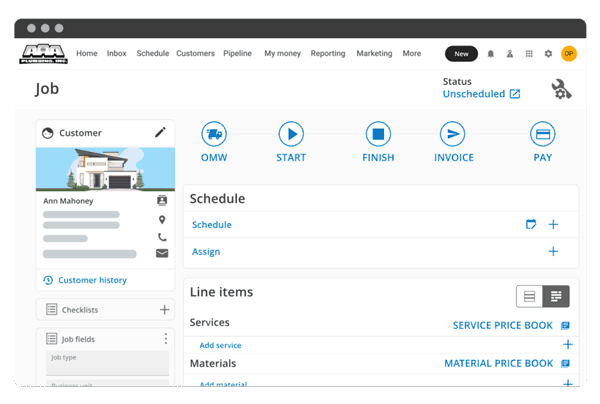Image resolution: width=600 pixels, height=404 pixels.
Task: Open Job fields three-dot menu
Action: point(166,339)
